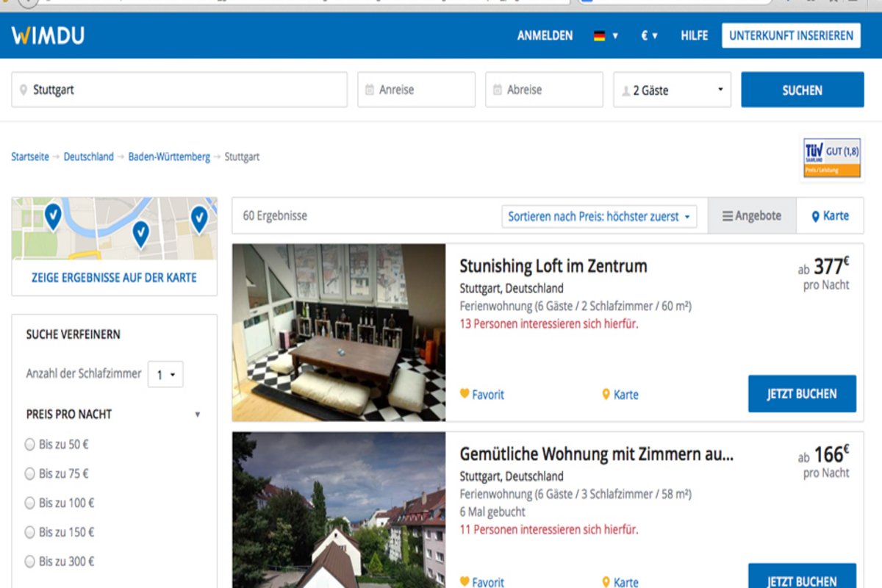882x588 pixels.
Task: Click the Stuttgart location search field
Action: (x=179, y=90)
